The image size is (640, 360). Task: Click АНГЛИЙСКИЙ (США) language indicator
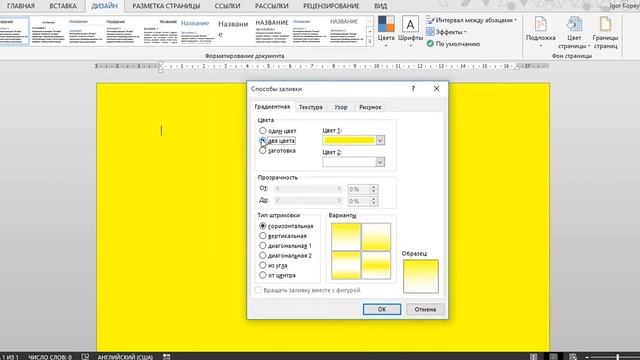pos(125,357)
